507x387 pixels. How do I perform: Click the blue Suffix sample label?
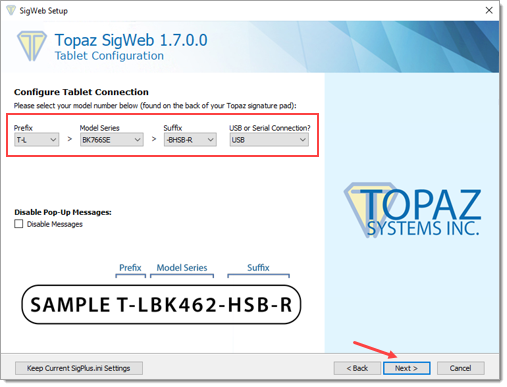(258, 268)
